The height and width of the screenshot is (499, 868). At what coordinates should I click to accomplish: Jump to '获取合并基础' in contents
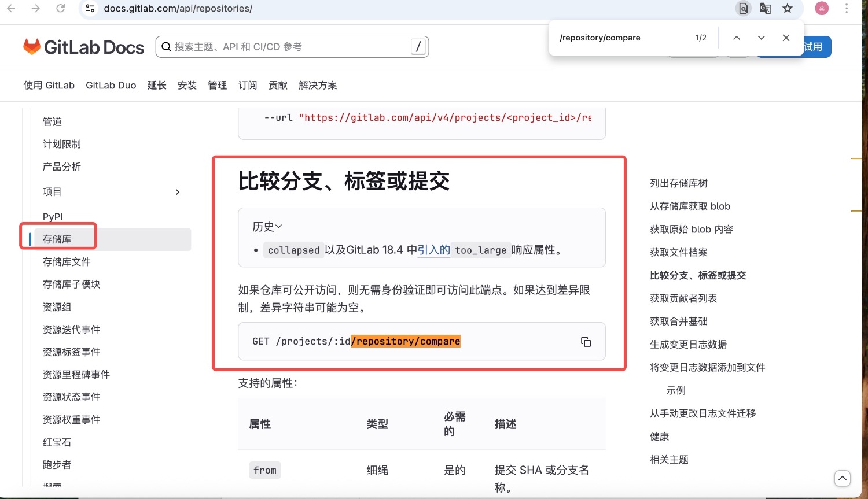[x=679, y=321]
